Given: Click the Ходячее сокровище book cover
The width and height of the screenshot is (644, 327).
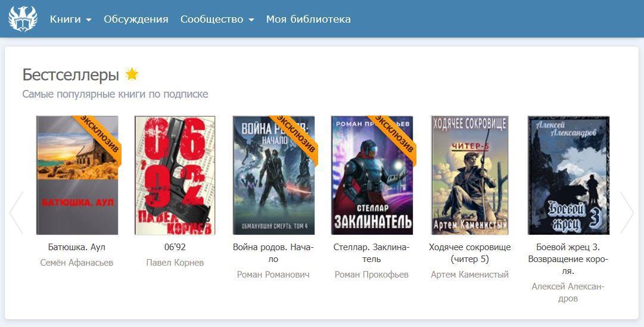Looking at the screenshot, I should tap(469, 175).
